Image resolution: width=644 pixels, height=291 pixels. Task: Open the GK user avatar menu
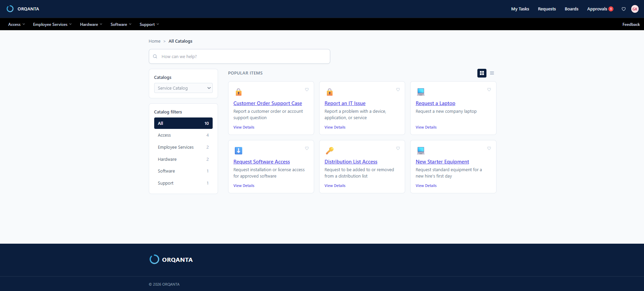pos(635,9)
